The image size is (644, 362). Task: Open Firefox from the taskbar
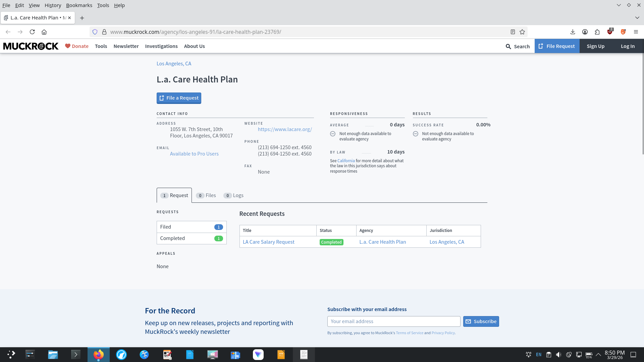coord(99,355)
